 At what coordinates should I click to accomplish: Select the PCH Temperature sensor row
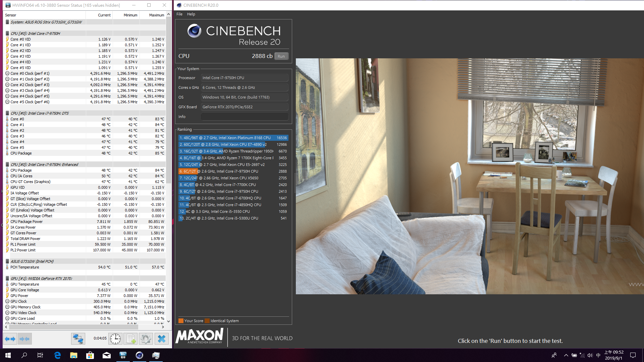(x=85, y=267)
